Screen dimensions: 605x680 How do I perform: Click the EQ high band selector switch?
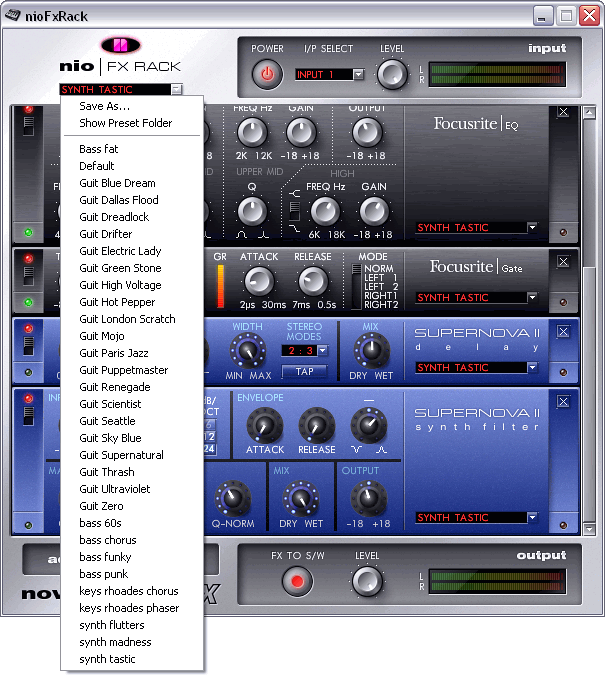click(294, 211)
